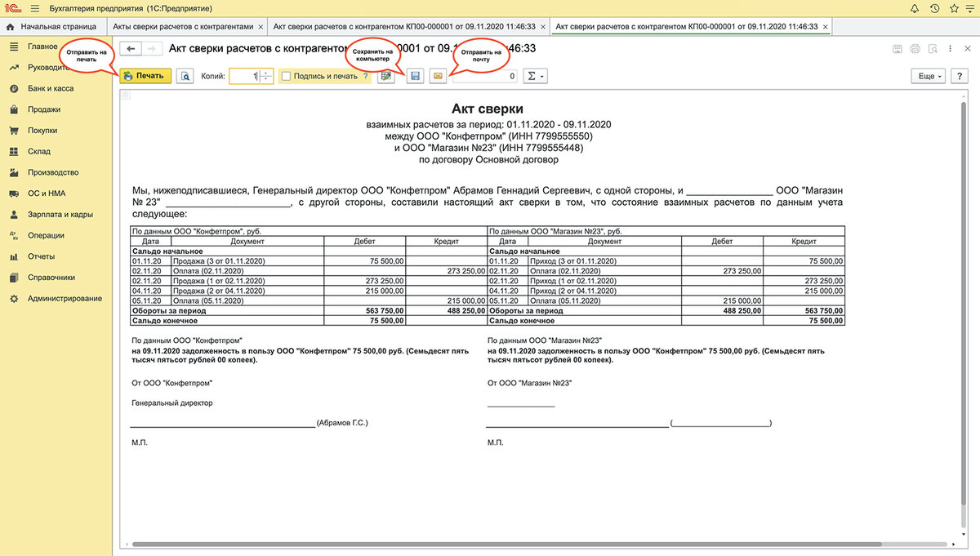
Task: Open Отчеты section in sidebar
Action: pyautogui.click(x=41, y=256)
